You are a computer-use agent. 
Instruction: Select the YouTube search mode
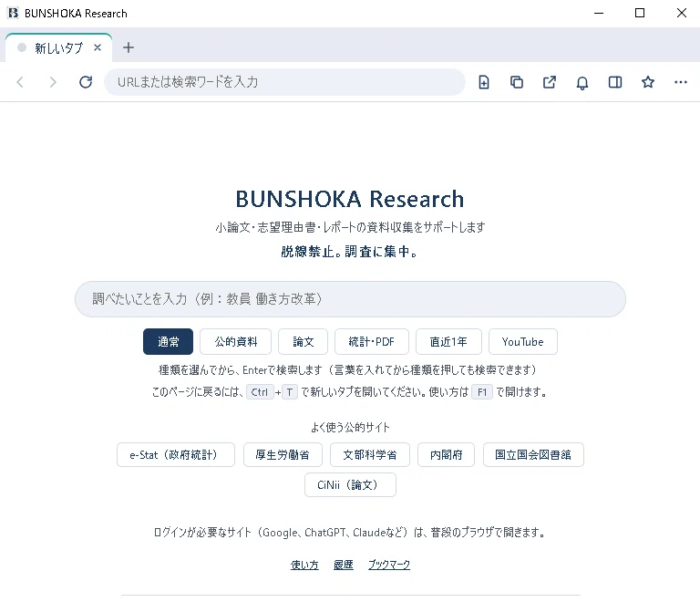[523, 342]
